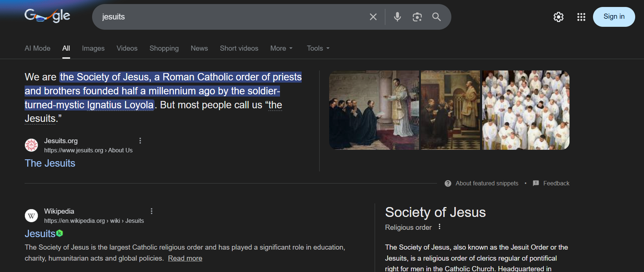Open options for Jesuits.org result
644x272 pixels.
[x=140, y=141]
